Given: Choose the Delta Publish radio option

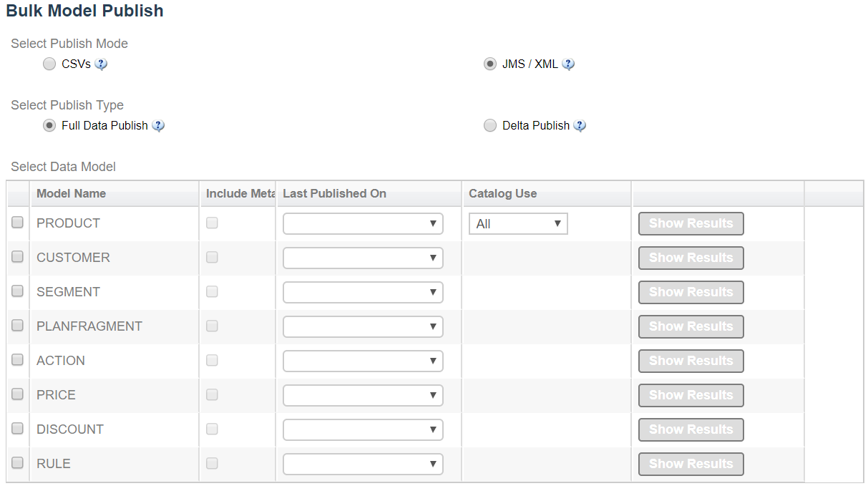Looking at the screenshot, I should 490,126.
